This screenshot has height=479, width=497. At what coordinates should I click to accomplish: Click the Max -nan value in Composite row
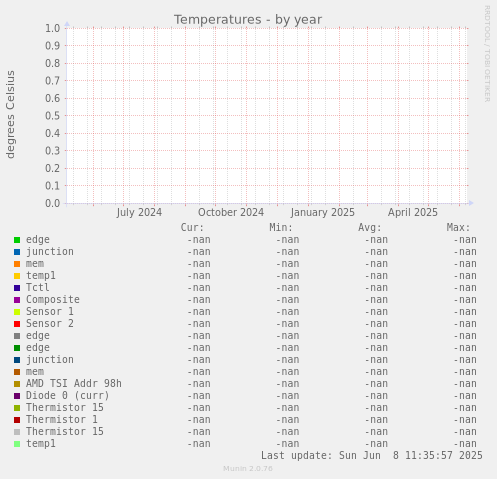(465, 300)
